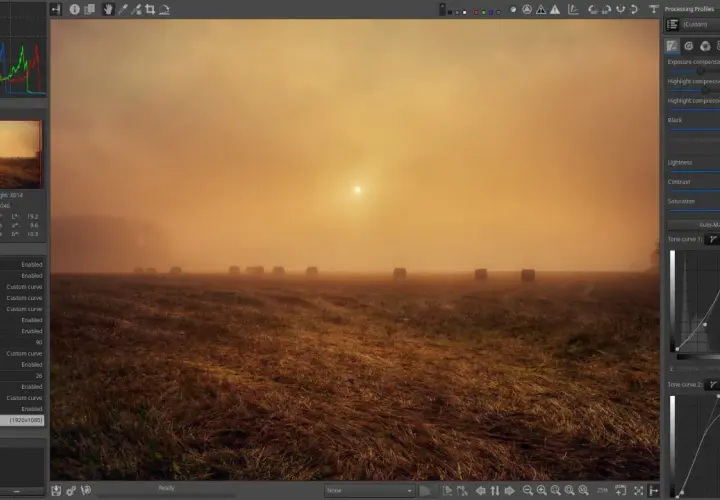Adjust the Exposure compensation slider handle
This screenshot has height=500, width=720.
[x=700, y=71]
